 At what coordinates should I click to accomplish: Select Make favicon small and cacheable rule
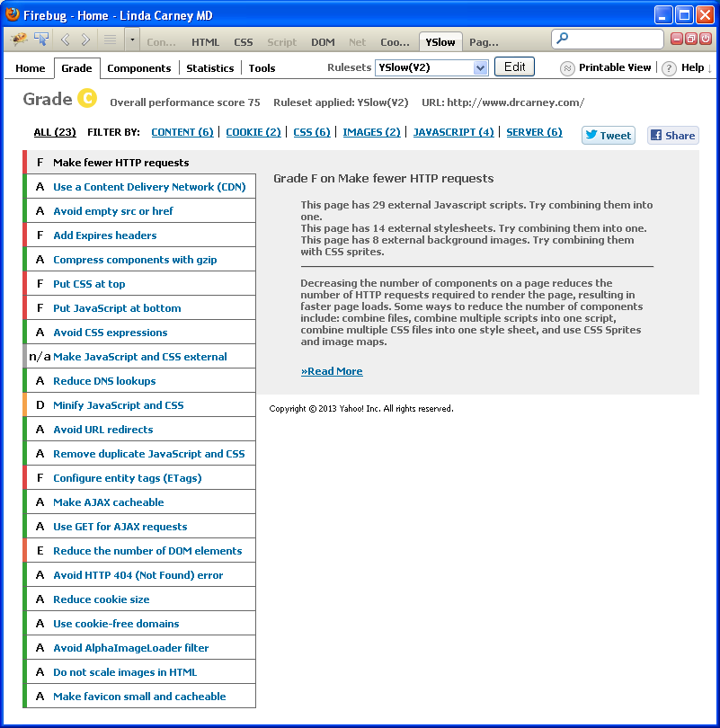tap(139, 696)
